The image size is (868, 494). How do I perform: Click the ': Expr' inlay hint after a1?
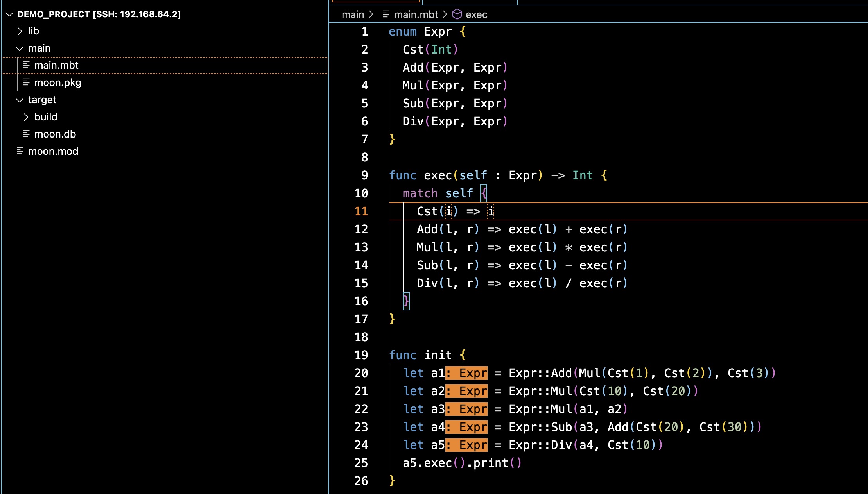466,373
